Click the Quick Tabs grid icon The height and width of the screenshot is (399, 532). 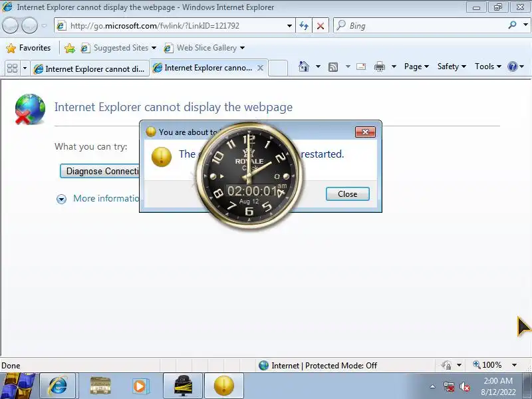pos(12,68)
